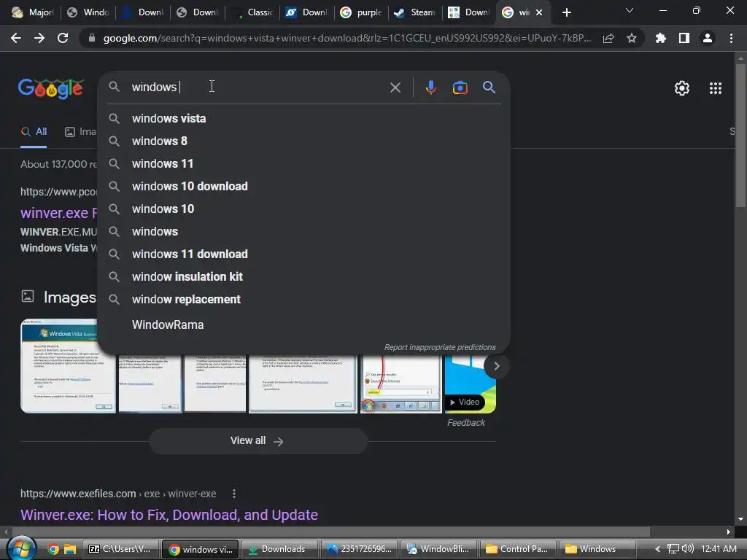Switch to the Steam browser tab
747x560 pixels.
tap(414, 12)
